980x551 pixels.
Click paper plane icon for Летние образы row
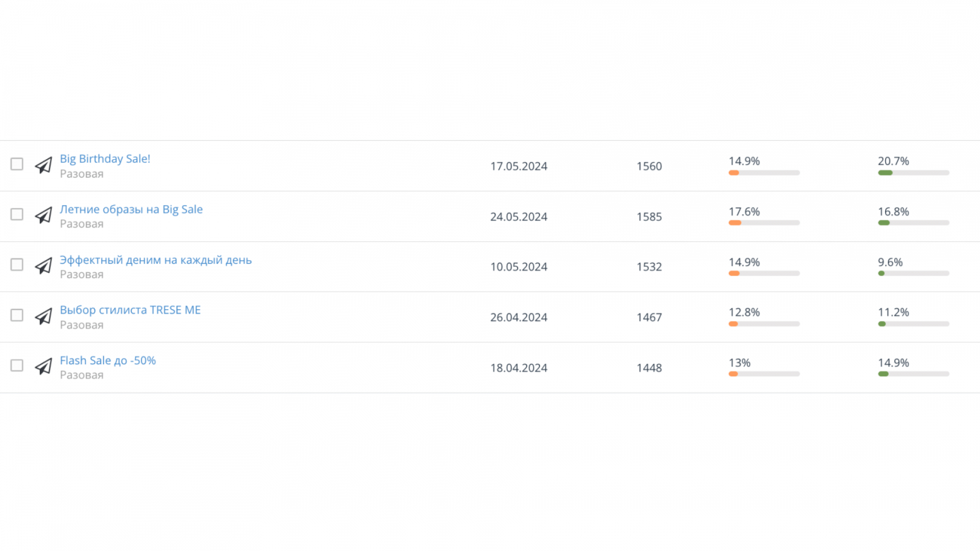click(43, 216)
